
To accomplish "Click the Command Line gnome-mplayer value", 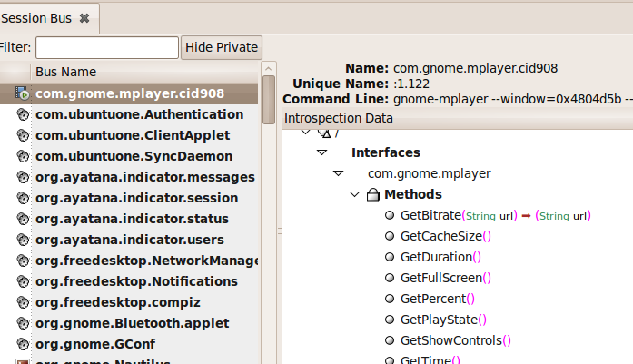I will point(513,99).
